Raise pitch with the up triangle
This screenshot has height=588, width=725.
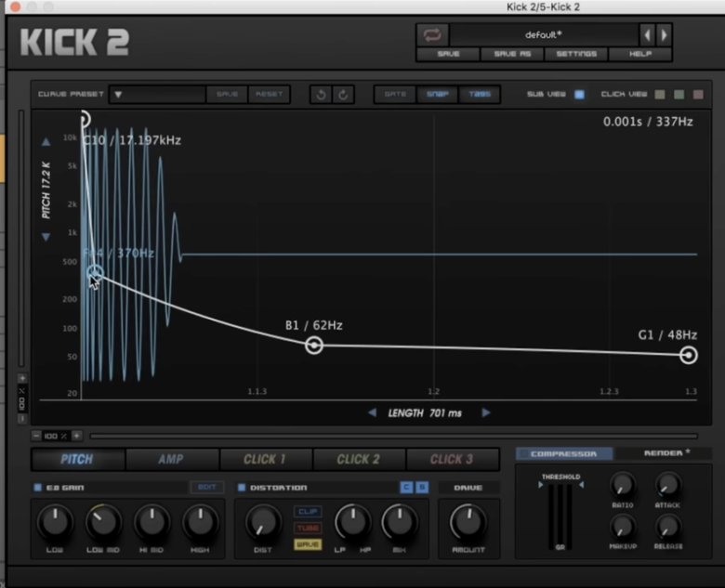(x=46, y=142)
